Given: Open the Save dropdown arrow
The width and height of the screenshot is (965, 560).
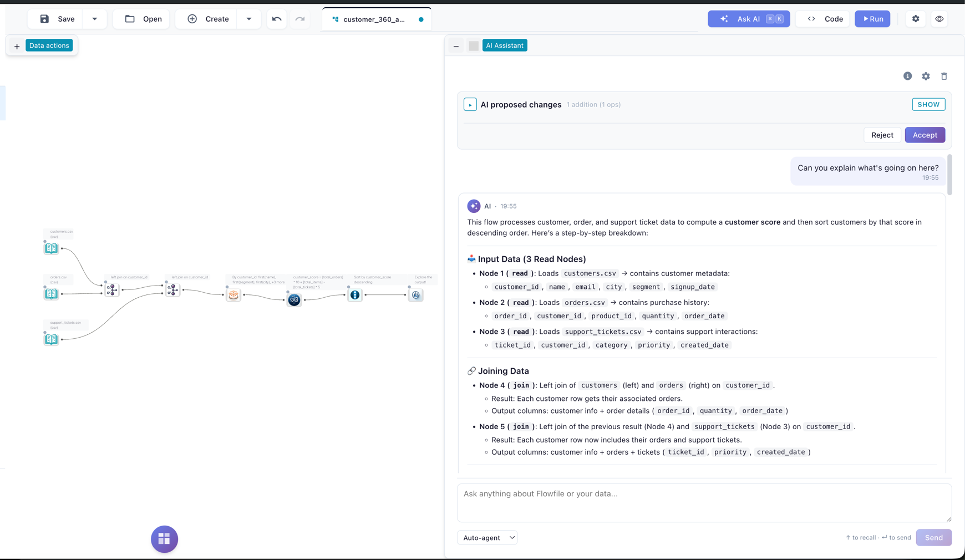Looking at the screenshot, I should point(95,19).
